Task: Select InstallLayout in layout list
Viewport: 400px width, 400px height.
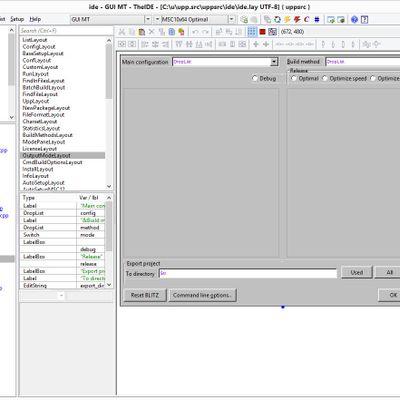Action: (x=62, y=169)
